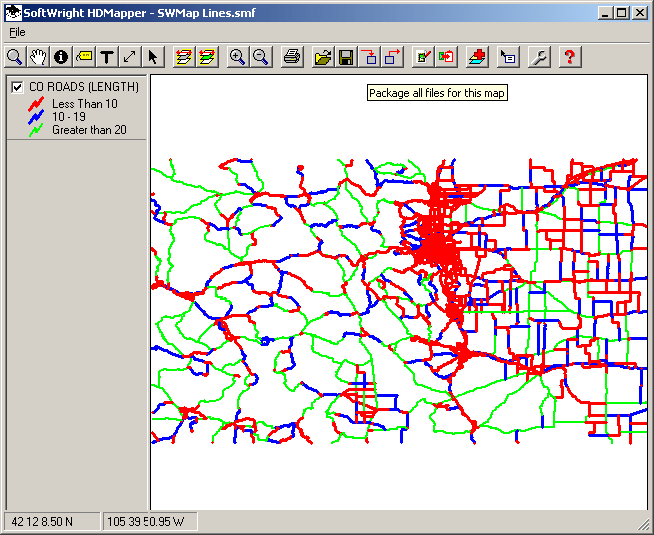The height and width of the screenshot is (535, 654).
Task: Open the File menu
Action: coord(17,32)
